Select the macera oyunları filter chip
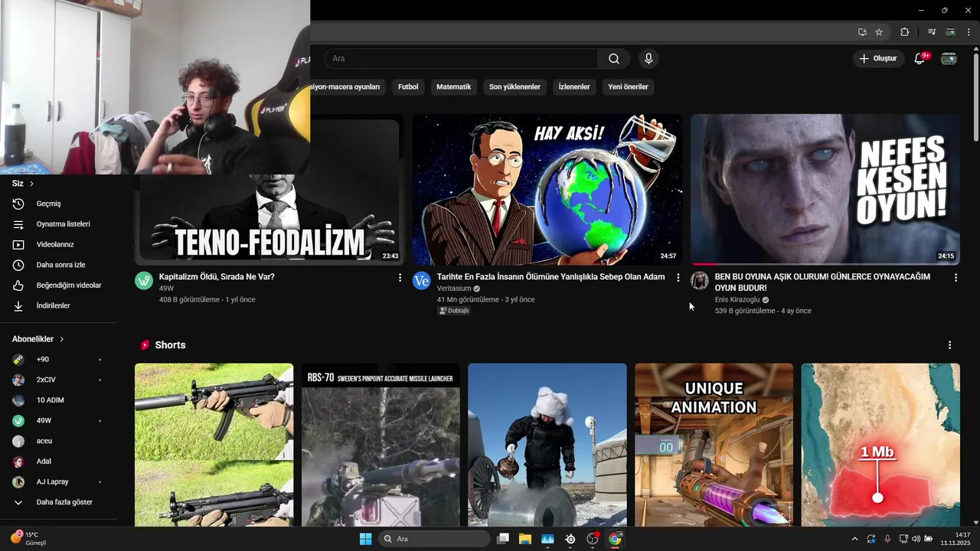Screen dimensions: 980x551 coord(348,87)
